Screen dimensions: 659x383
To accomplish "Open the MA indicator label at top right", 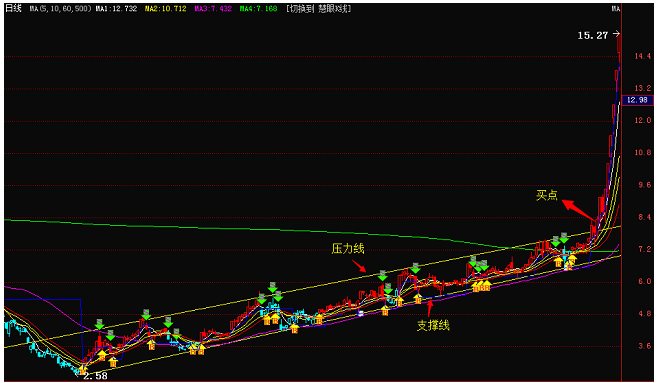I will (616, 8).
